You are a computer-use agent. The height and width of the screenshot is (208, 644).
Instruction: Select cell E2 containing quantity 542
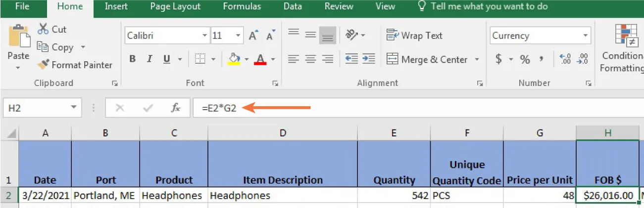(394, 196)
